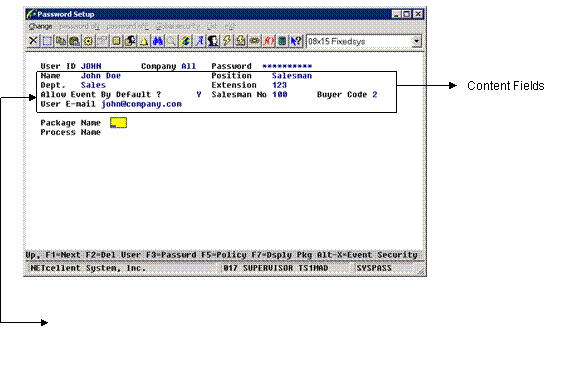Viewport: 565px width, 384px height.
Task: Click the Paste clipboard toolbar icon
Action: click(x=74, y=41)
